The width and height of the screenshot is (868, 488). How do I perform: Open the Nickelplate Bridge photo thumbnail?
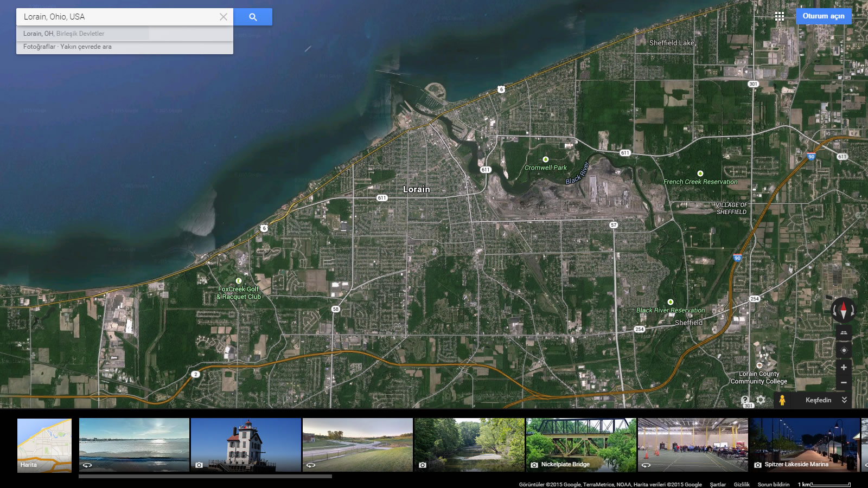[580, 445]
